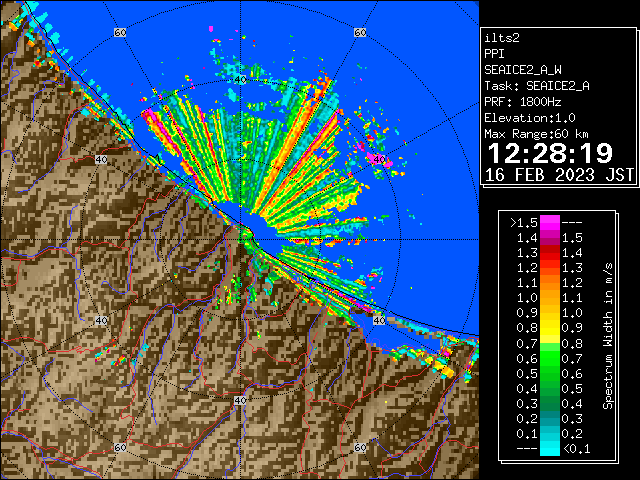Image resolution: width=640 pixels, height=480 pixels.
Task: Click the '40' range label due north of radar
Action: click(240, 80)
